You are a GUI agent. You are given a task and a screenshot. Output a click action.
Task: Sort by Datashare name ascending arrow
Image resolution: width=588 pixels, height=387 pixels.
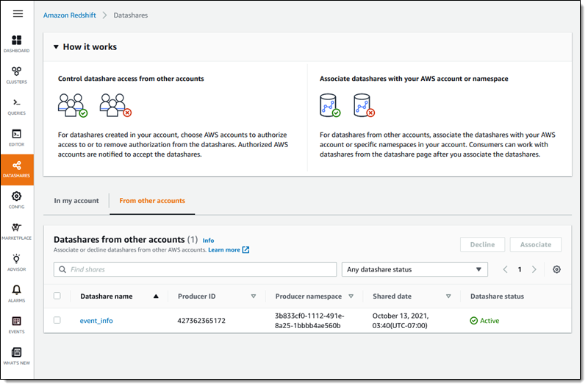tap(156, 297)
